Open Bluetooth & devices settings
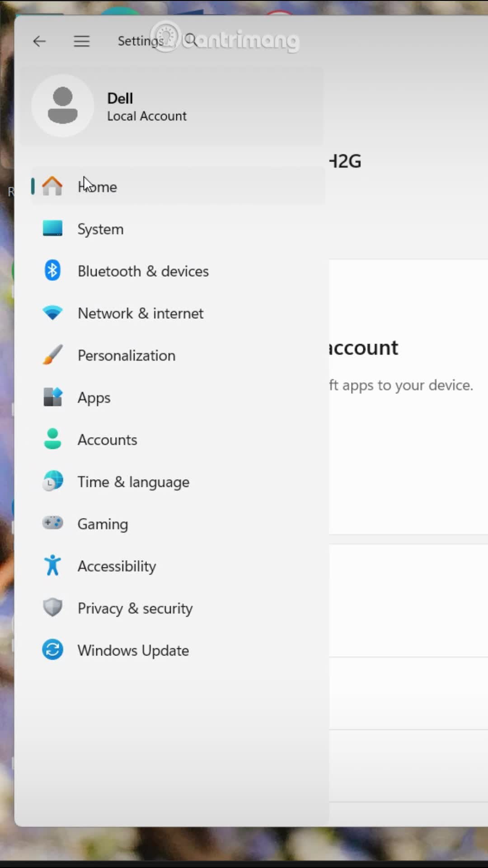 [x=178, y=271]
